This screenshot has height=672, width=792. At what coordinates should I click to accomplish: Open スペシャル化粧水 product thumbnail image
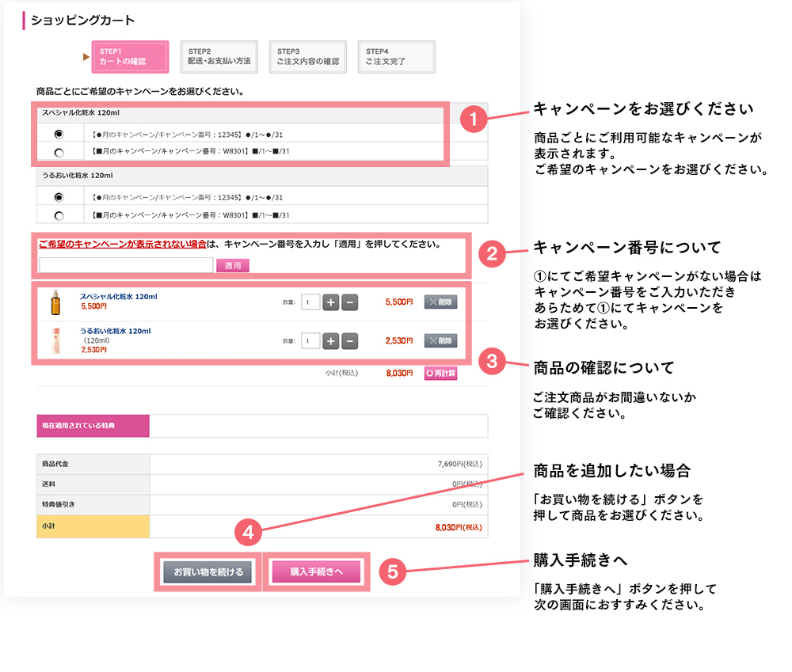coord(55,302)
